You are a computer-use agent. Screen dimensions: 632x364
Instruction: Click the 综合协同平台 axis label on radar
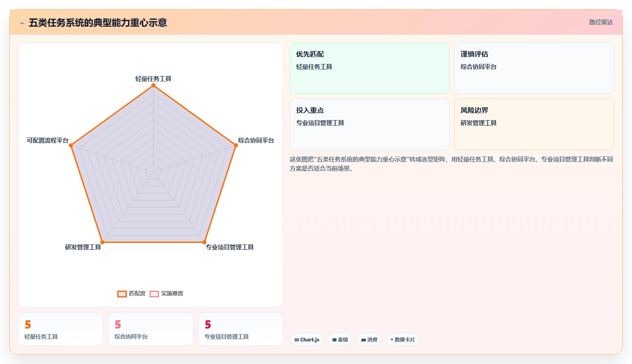coord(256,140)
